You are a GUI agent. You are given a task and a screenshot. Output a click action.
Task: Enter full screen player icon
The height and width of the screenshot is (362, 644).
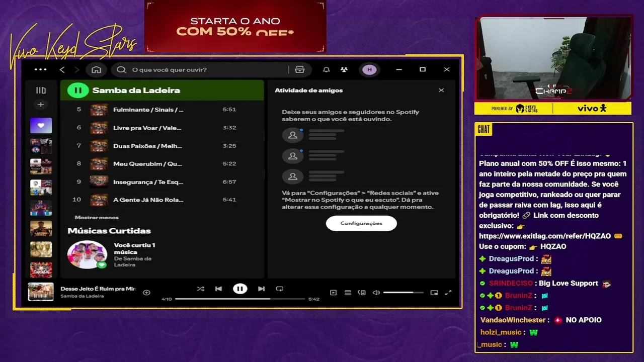pos(448,293)
